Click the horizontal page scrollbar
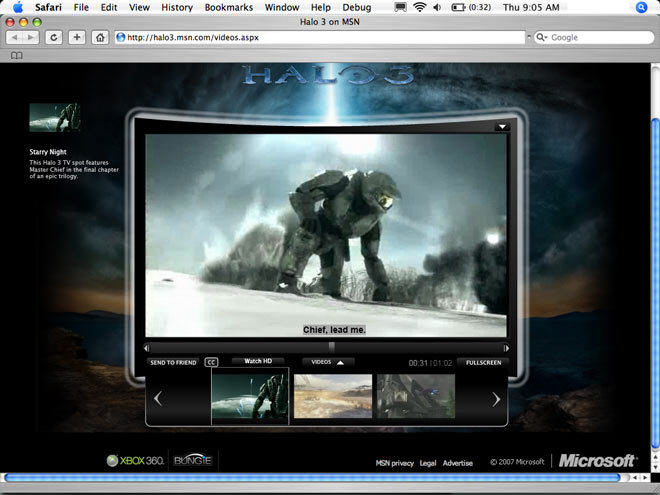The height and width of the screenshot is (495, 660). (312, 477)
